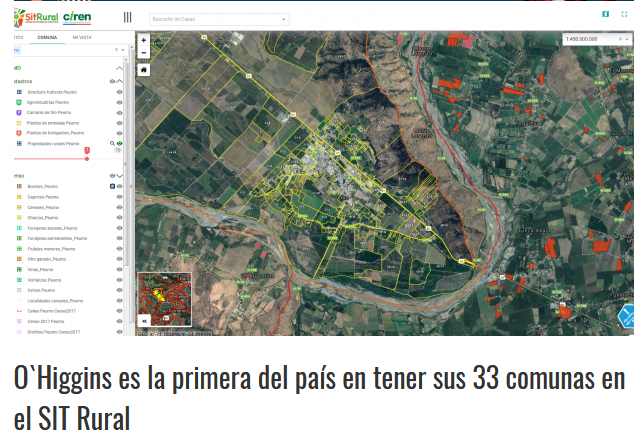The height and width of the screenshot is (443, 643).
Task: Click the blue clipboard icon beside Bovinos_Peumo
Action: (112, 186)
